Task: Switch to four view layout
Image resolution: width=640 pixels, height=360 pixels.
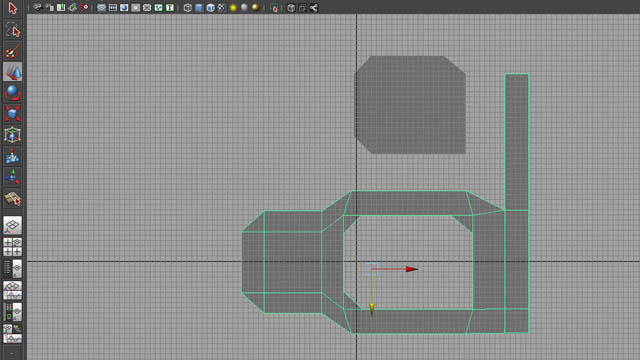Action: [x=12, y=247]
